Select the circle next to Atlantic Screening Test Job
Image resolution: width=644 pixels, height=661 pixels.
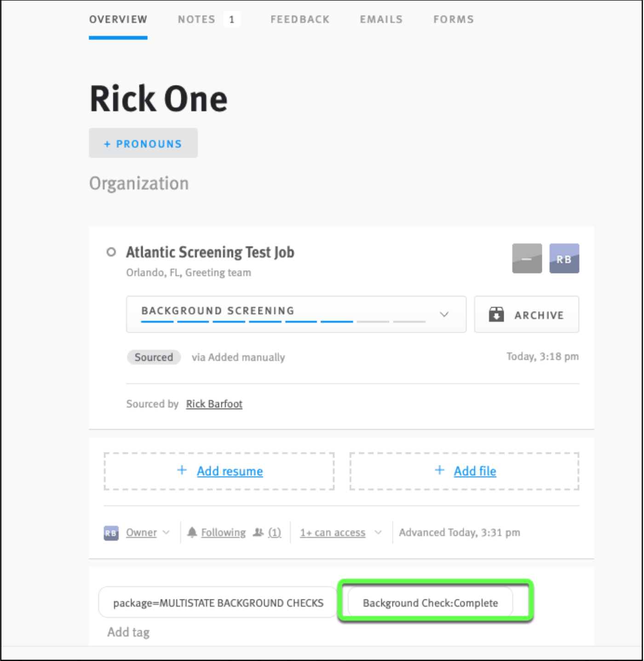[111, 252]
